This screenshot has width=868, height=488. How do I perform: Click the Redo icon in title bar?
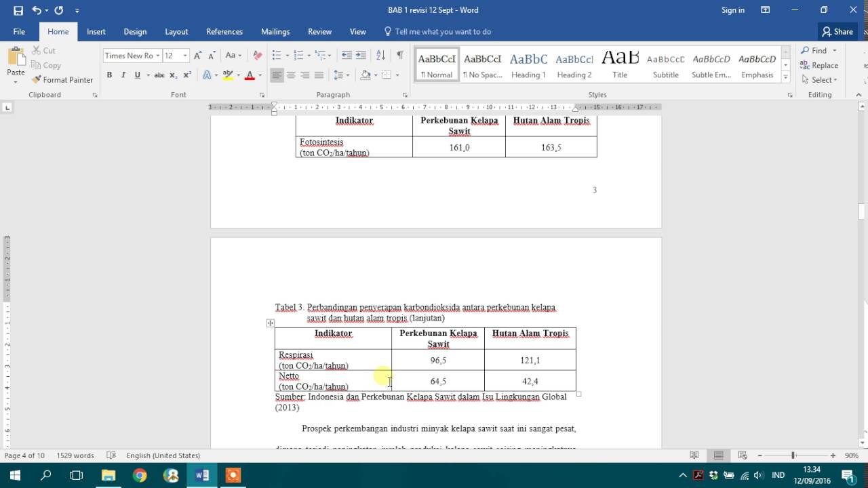click(58, 10)
